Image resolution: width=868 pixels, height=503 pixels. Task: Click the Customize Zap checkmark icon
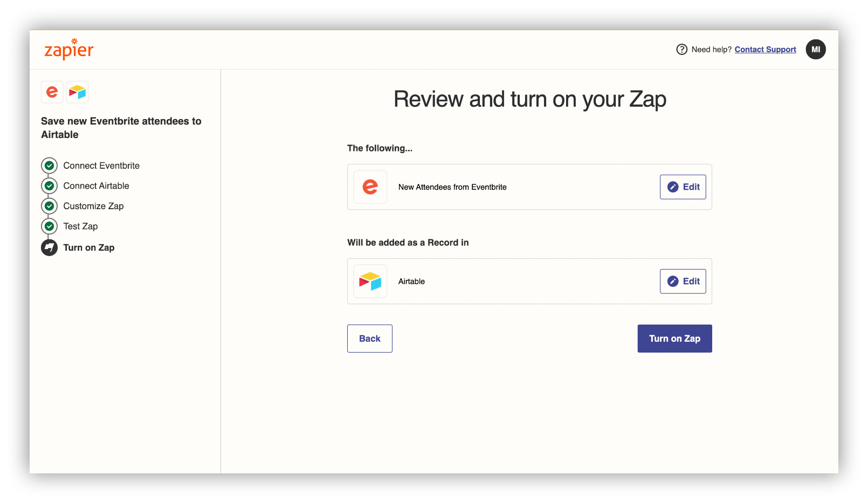[49, 206]
